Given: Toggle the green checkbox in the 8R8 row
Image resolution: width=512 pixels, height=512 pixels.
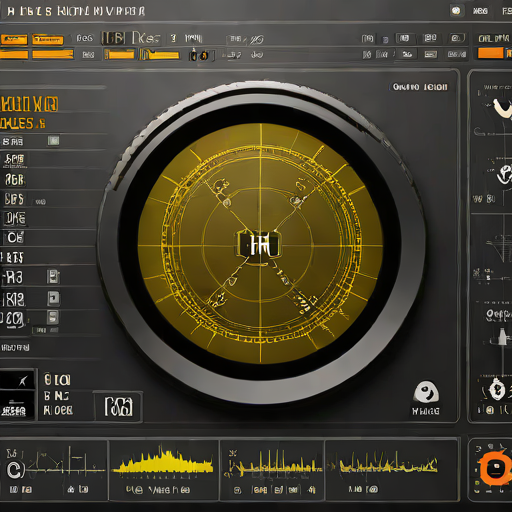Looking at the screenshot, I should pyautogui.click(x=53, y=140).
